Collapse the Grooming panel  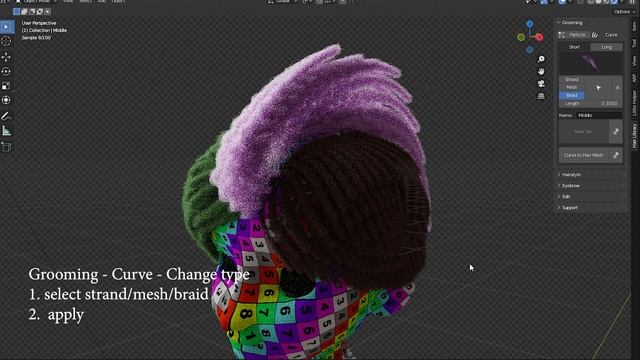click(x=571, y=22)
